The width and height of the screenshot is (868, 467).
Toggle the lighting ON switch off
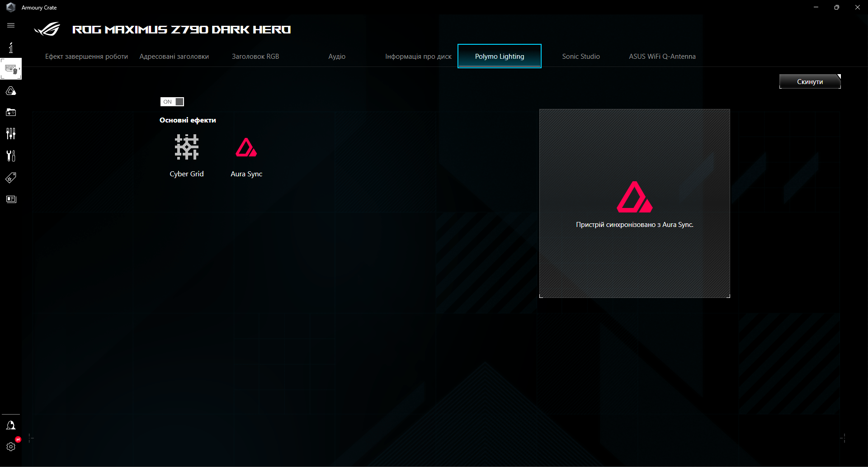click(172, 102)
